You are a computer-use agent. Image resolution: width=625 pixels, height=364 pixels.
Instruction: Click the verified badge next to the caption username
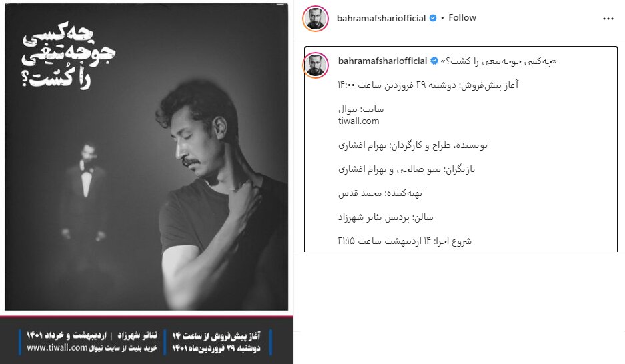click(x=434, y=61)
